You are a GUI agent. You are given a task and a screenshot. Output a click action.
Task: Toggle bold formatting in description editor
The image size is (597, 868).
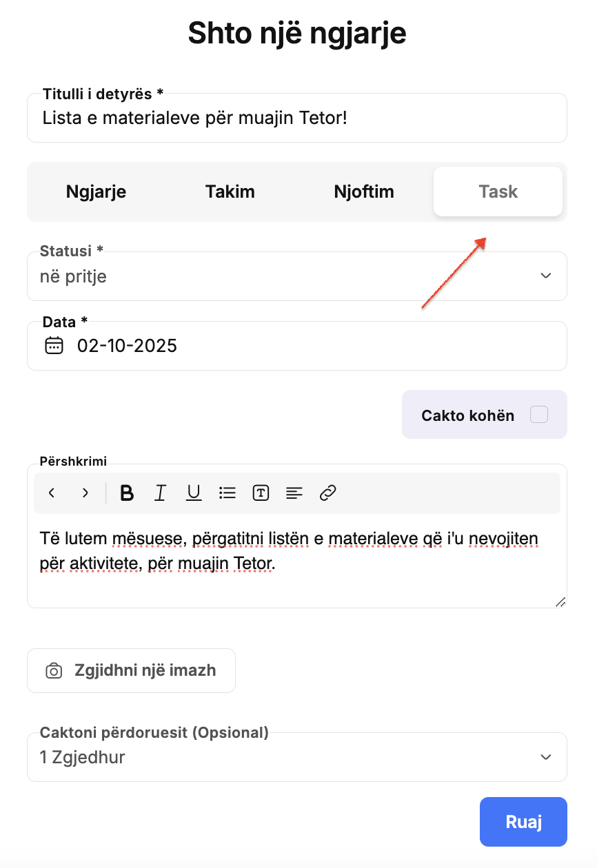pyautogui.click(x=127, y=493)
